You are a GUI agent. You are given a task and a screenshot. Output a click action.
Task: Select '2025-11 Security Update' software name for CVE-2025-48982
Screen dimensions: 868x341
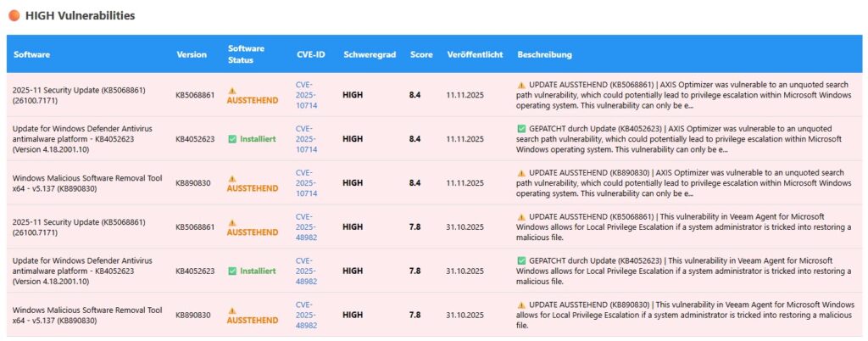(79, 227)
